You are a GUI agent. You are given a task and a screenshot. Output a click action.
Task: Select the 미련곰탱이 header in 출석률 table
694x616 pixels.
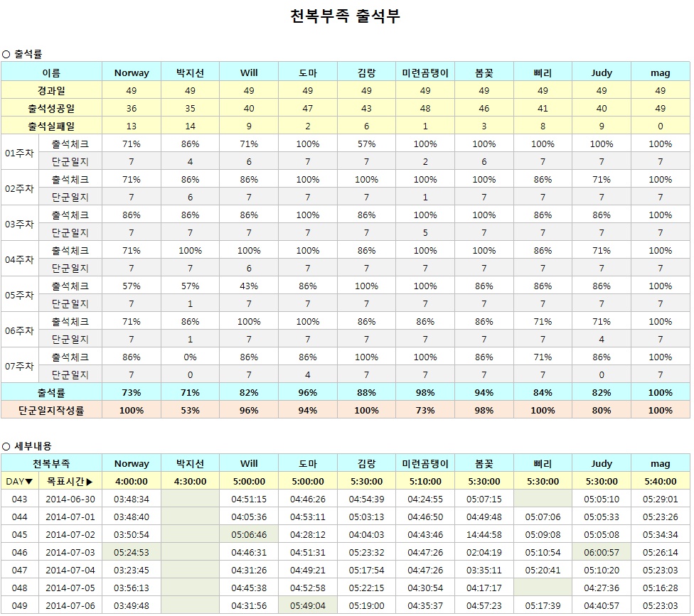point(425,72)
